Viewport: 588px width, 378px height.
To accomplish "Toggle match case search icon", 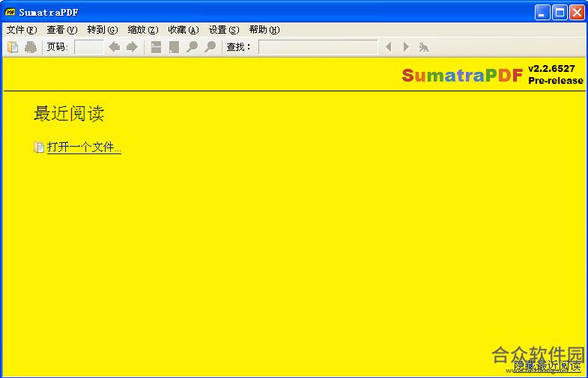I will tap(424, 47).
